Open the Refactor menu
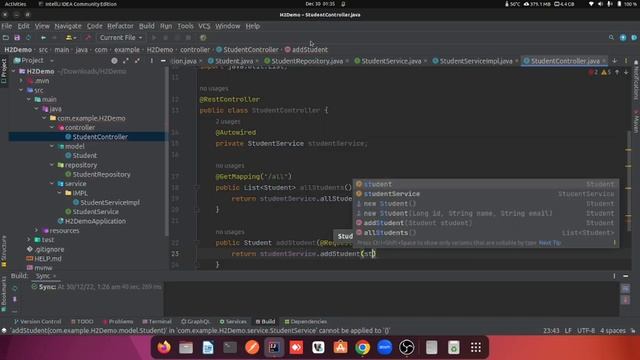Image resolution: width=640 pixels, height=360 pixels. (120, 26)
